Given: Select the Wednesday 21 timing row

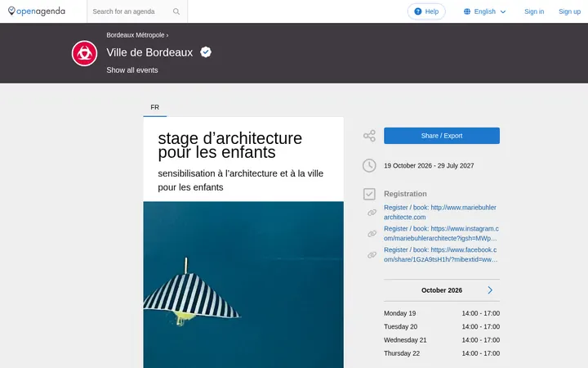Looking at the screenshot, I should tap(441, 340).
